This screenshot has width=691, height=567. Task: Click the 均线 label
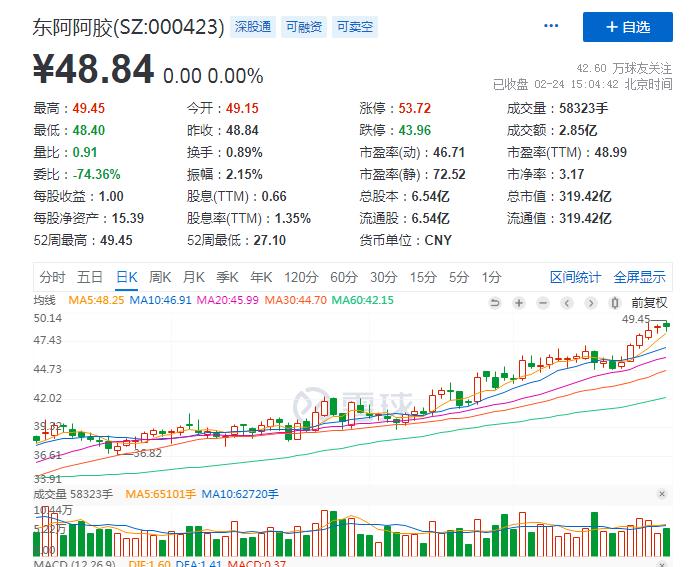click(45, 300)
